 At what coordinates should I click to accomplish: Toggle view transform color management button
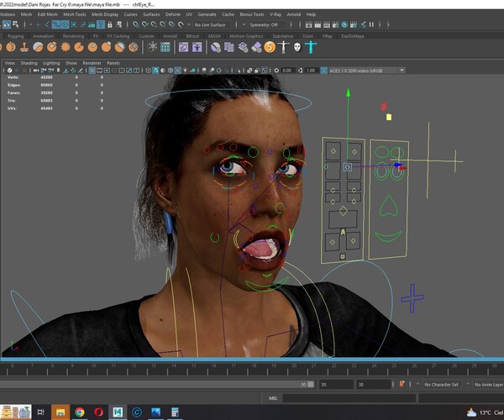pos(324,71)
